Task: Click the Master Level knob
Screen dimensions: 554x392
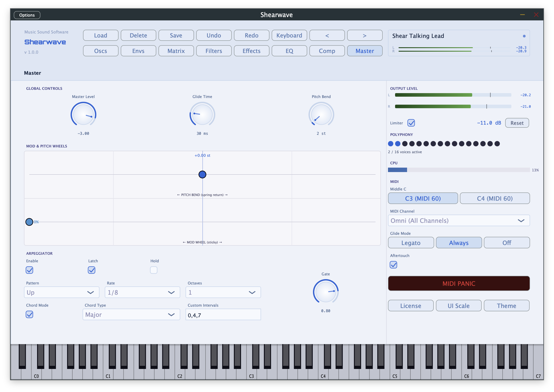Action: click(x=83, y=114)
